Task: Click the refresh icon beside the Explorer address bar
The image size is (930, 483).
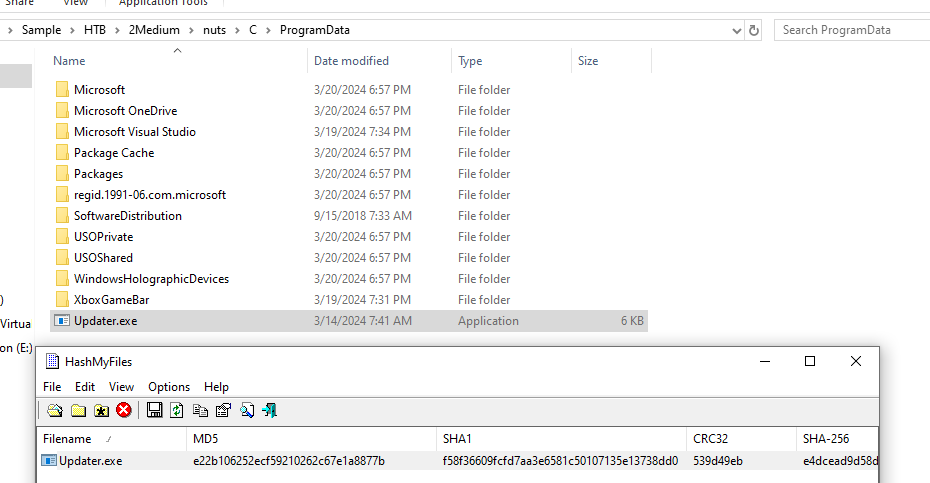Action: (x=754, y=30)
